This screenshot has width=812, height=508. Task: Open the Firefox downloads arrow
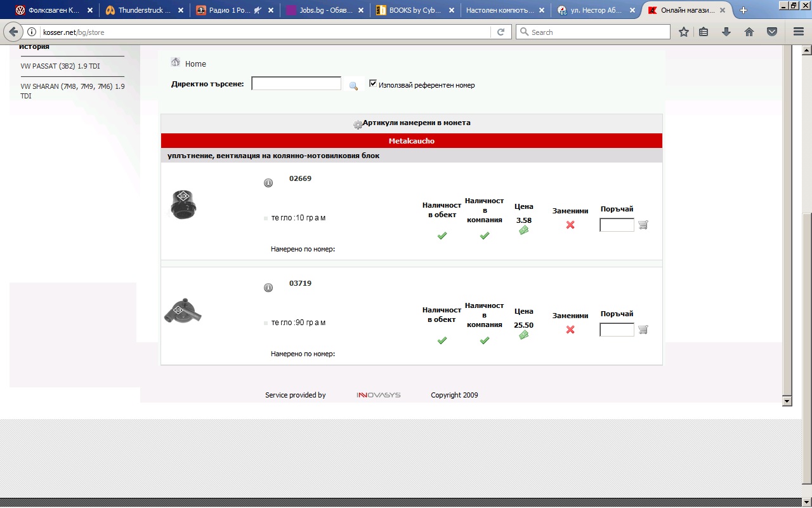[726, 32]
